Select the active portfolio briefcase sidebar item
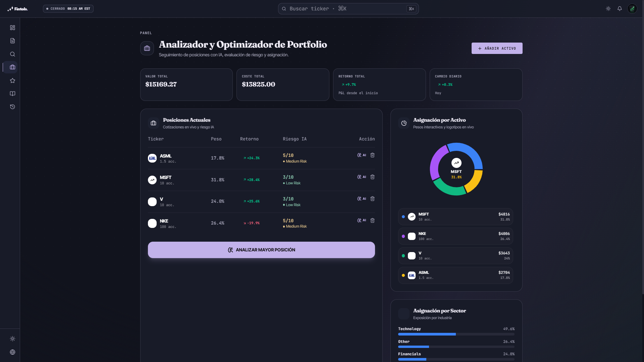Image resolution: width=644 pixels, height=362 pixels. click(12, 67)
